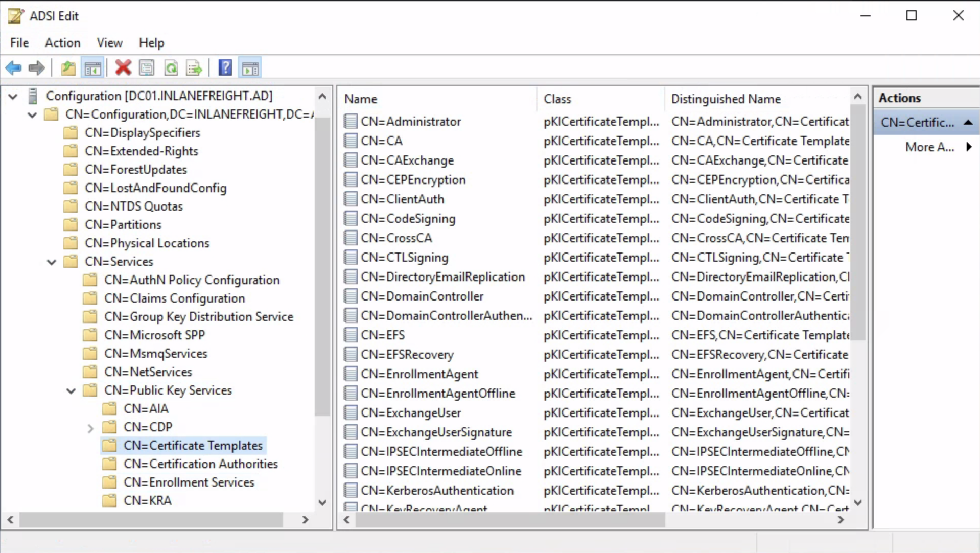Click the red Delete X icon
The height and width of the screenshot is (553, 980).
point(123,68)
